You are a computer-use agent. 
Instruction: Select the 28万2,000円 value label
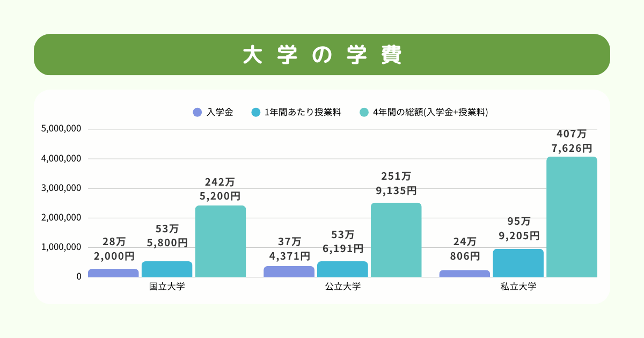tap(114, 249)
